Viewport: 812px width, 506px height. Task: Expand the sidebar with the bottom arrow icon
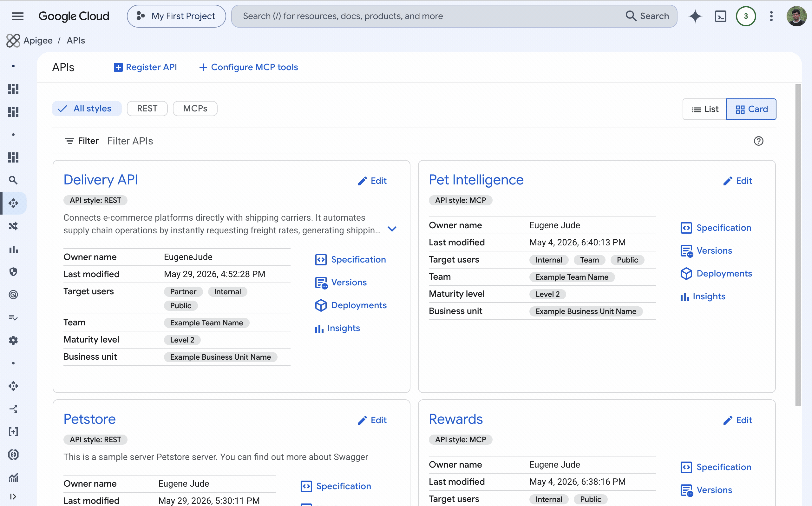[13, 496]
